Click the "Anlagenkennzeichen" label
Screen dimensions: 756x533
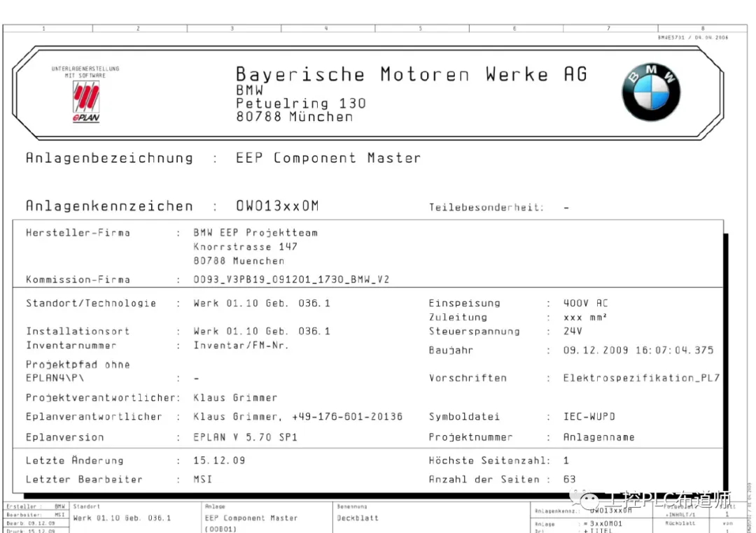click(109, 206)
